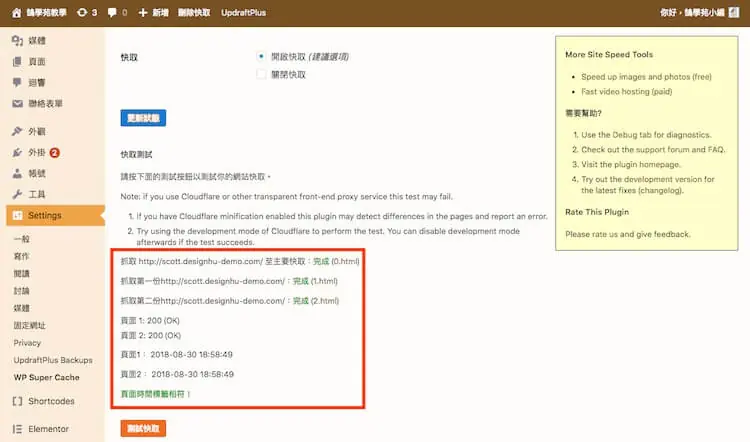The height and width of the screenshot is (442, 750).
Task: Open the 迴響 comments sidebar icon
Action: (x=17, y=82)
